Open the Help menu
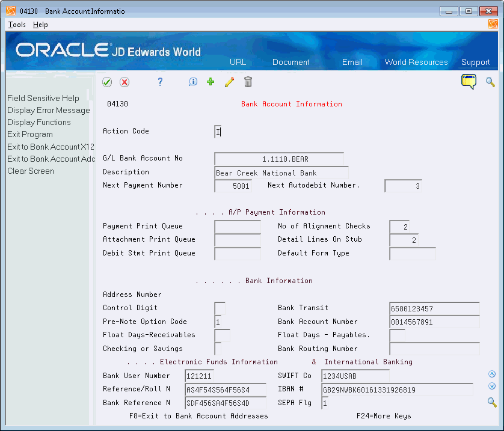The width and height of the screenshot is (504, 431). point(40,25)
